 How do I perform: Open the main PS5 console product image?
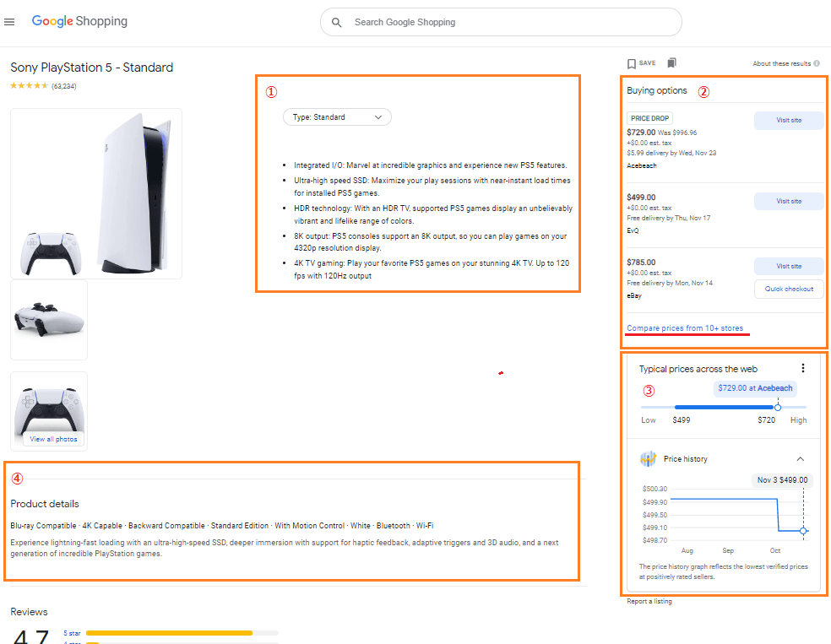coord(96,193)
